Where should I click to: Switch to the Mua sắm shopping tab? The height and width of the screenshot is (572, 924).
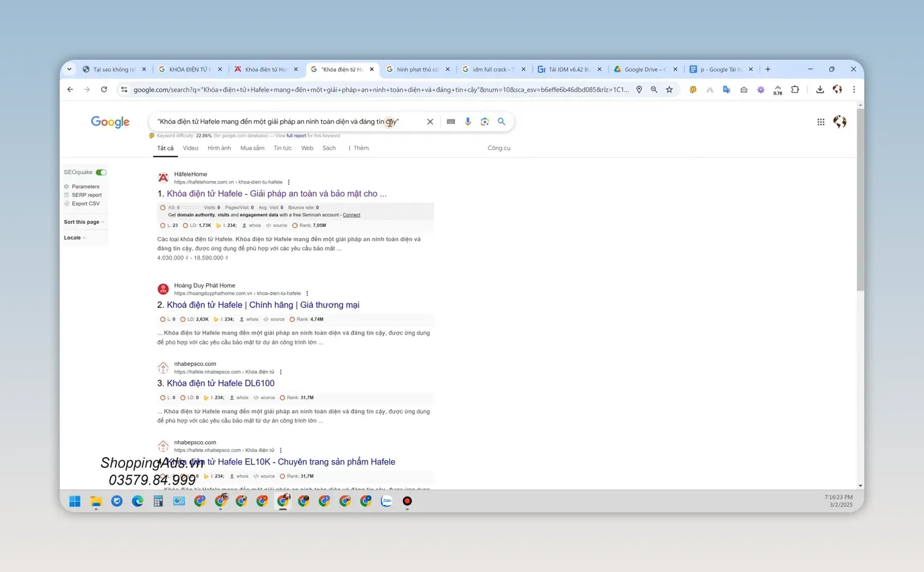252,148
